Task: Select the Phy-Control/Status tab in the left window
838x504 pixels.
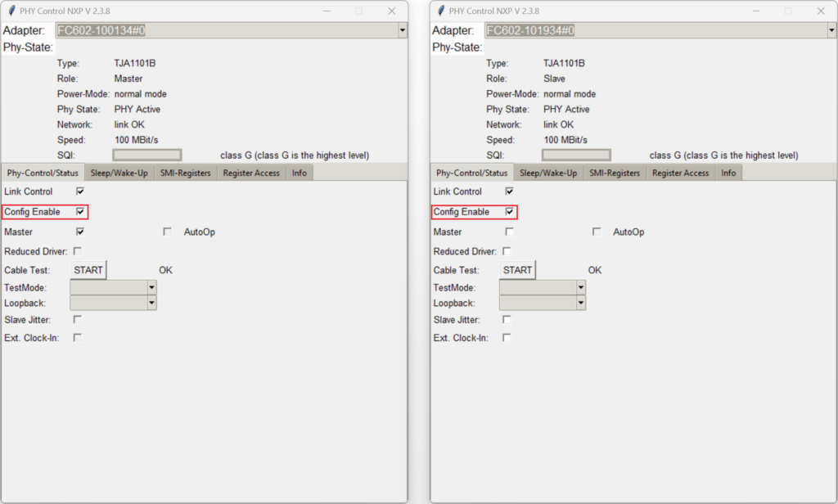Action: pos(43,173)
